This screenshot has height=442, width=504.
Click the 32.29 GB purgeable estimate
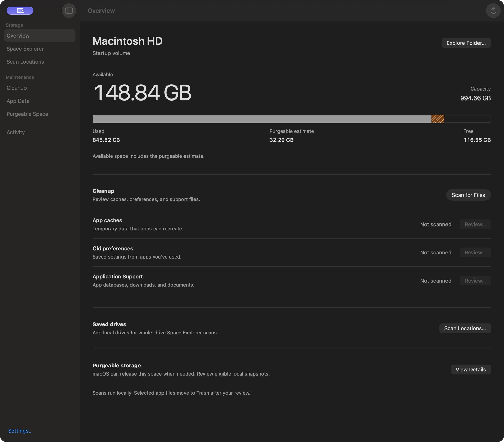pyautogui.click(x=281, y=140)
